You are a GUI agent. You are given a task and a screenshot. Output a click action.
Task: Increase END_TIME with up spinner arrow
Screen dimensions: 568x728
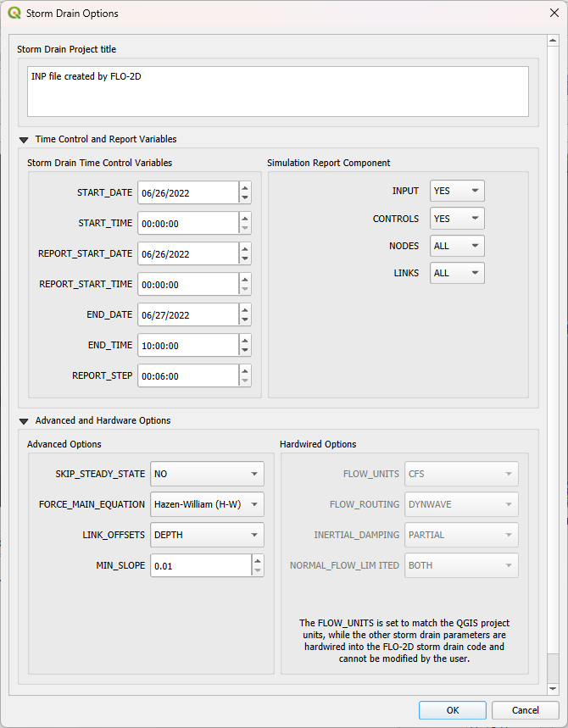click(245, 340)
